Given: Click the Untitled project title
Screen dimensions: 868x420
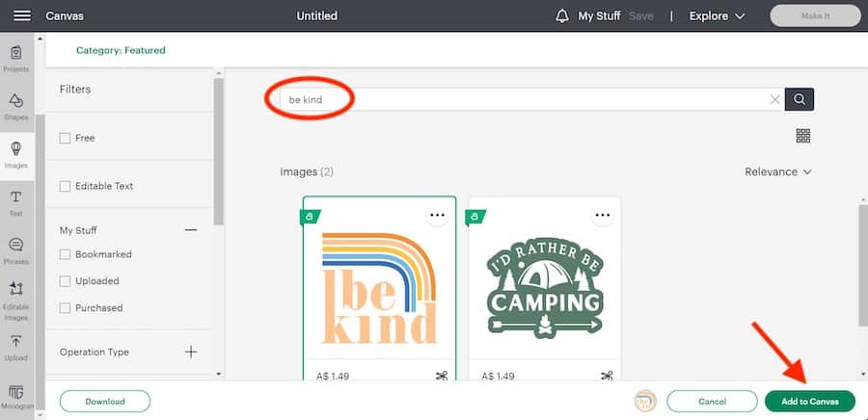Looking at the screenshot, I should (316, 16).
